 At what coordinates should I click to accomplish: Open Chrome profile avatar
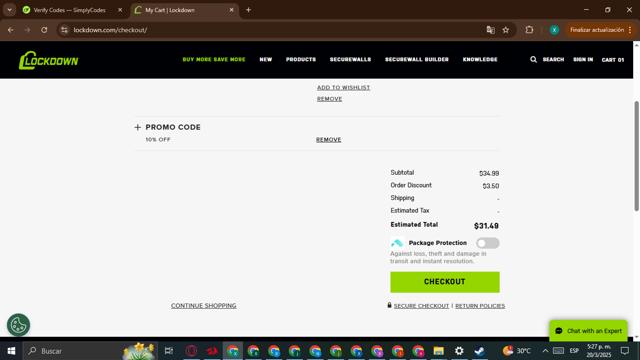(554, 30)
